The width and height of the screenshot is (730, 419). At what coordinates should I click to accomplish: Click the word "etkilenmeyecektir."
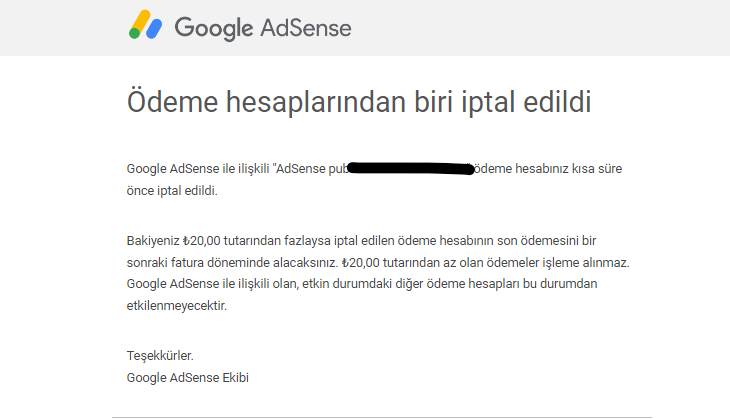pyautogui.click(x=176, y=306)
